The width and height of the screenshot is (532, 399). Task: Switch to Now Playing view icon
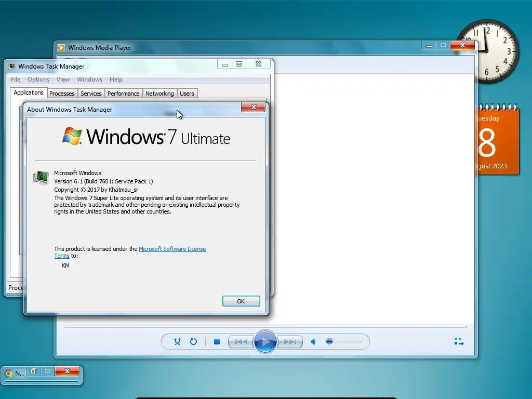point(459,341)
